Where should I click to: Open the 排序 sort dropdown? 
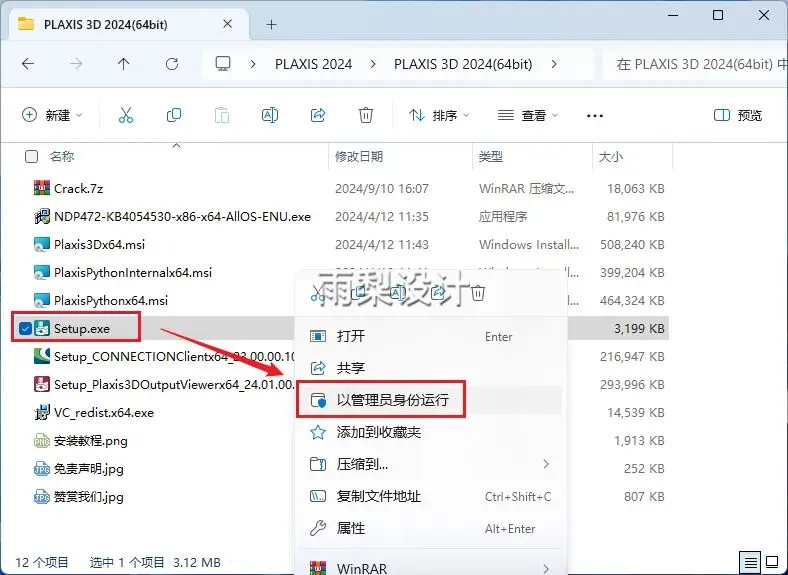439,116
